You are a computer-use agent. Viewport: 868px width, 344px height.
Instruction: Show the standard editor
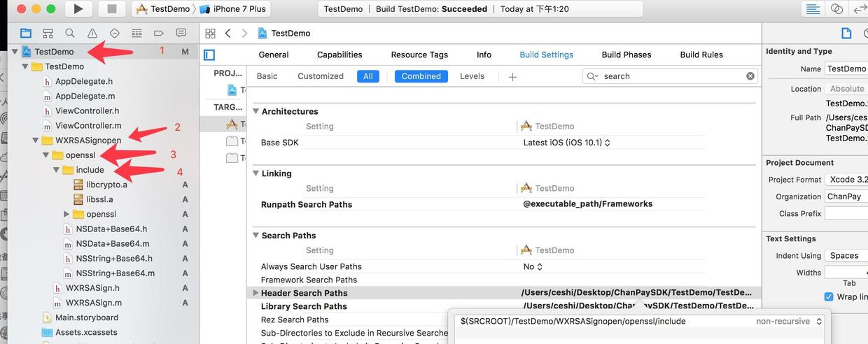click(x=813, y=9)
